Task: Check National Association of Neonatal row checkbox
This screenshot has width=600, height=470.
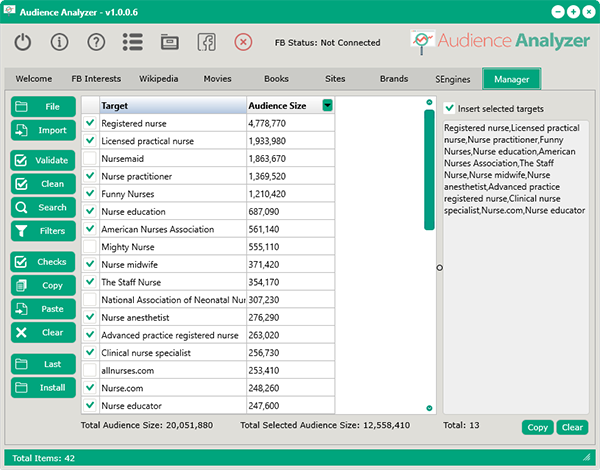Action: [x=90, y=300]
